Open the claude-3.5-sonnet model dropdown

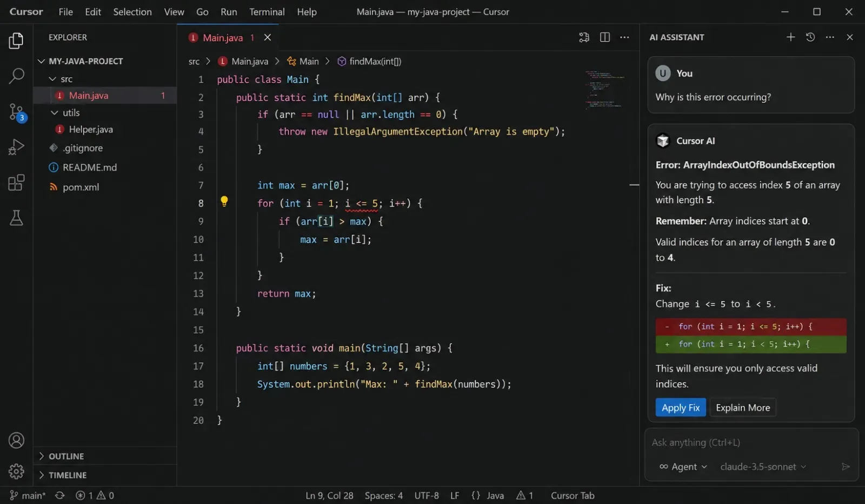click(763, 466)
